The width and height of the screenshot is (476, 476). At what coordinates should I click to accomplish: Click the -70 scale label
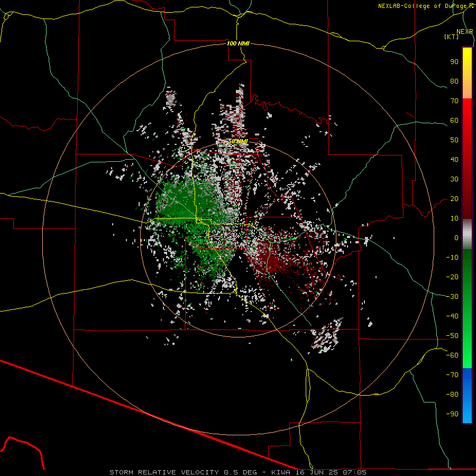tap(452, 375)
